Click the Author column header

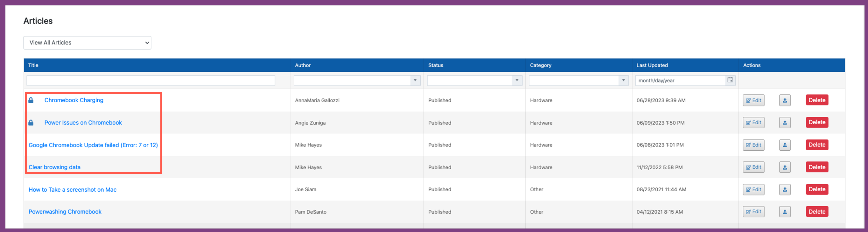303,65
